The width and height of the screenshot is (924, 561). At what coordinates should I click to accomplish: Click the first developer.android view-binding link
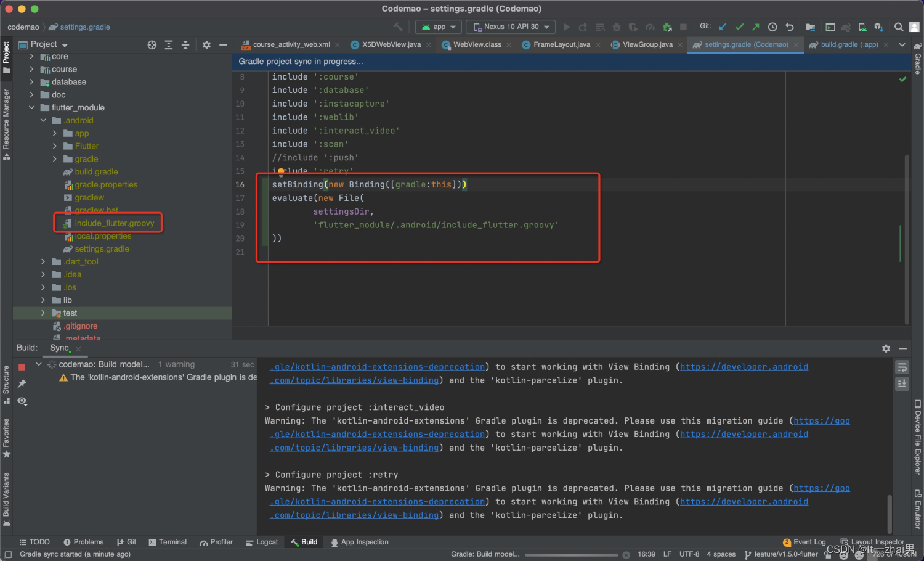click(744, 367)
